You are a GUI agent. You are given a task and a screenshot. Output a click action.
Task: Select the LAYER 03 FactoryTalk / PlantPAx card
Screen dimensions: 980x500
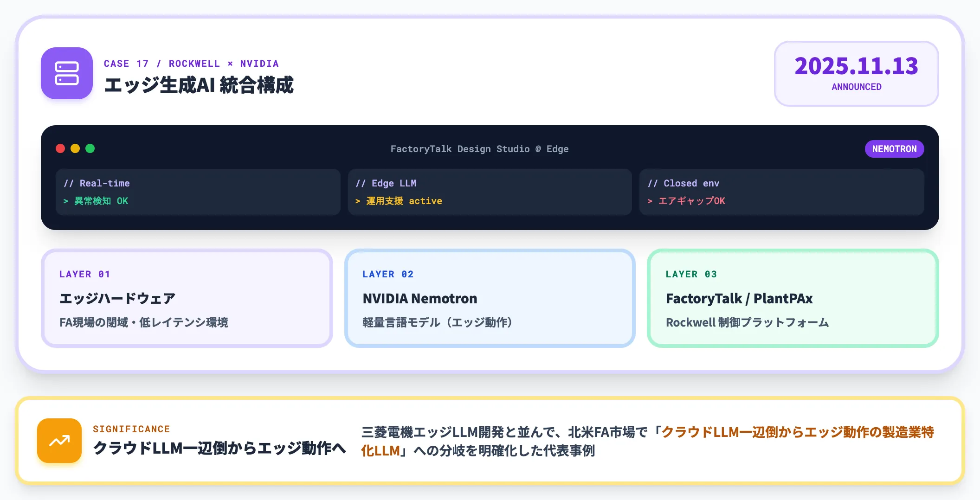pyautogui.click(x=793, y=298)
